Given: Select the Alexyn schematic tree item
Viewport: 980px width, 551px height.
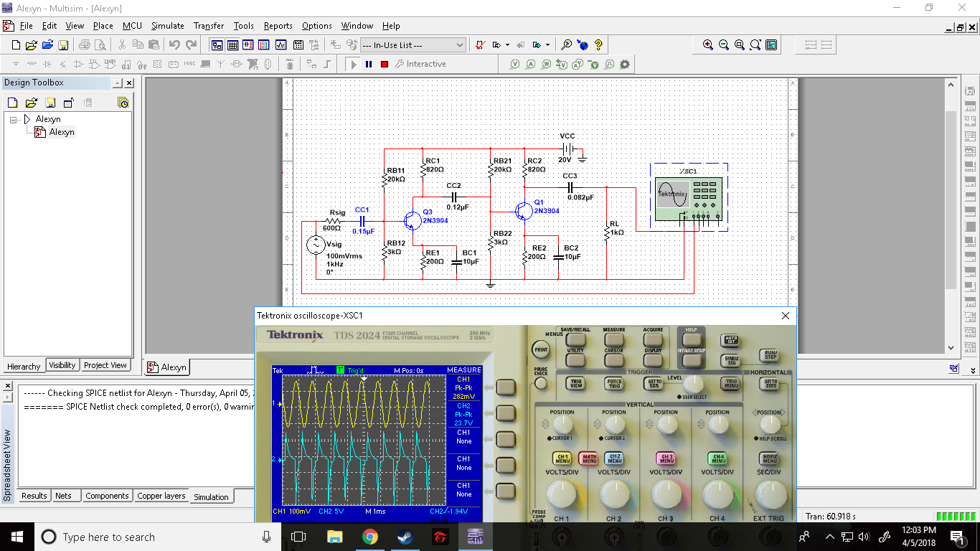Looking at the screenshot, I should click(62, 132).
